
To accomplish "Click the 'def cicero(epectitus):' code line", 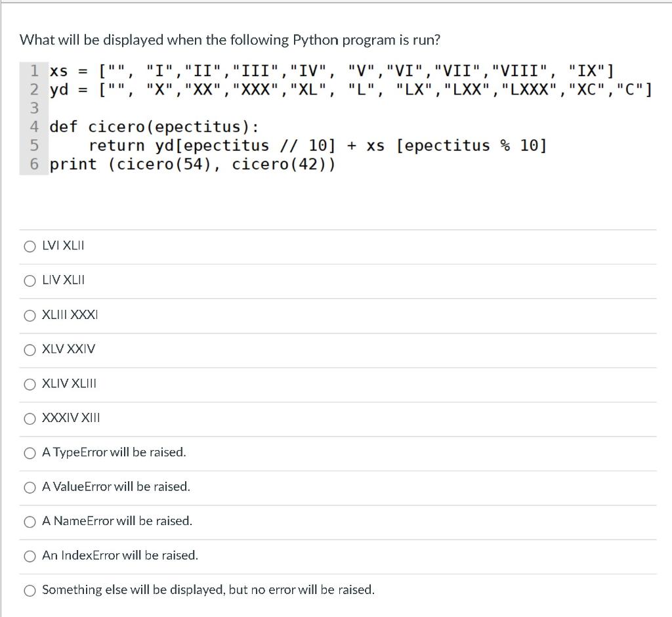I will [x=154, y=127].
